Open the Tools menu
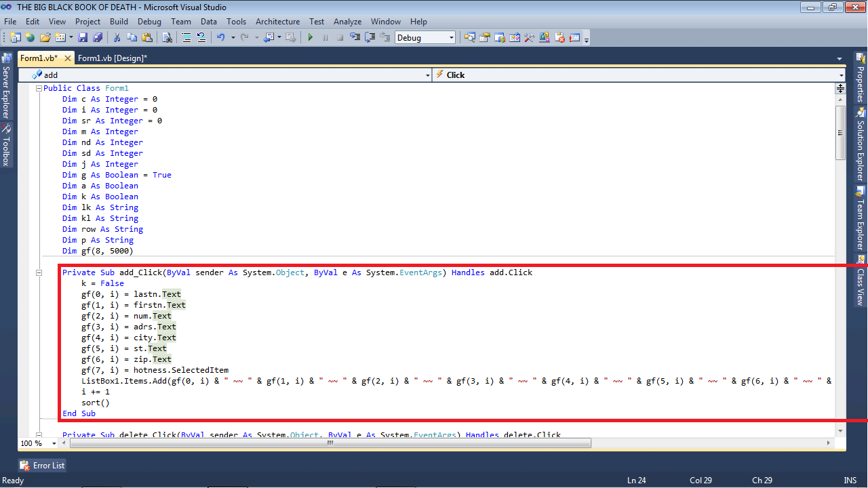Viewport: 868px width, 488px height. point(236,22)
